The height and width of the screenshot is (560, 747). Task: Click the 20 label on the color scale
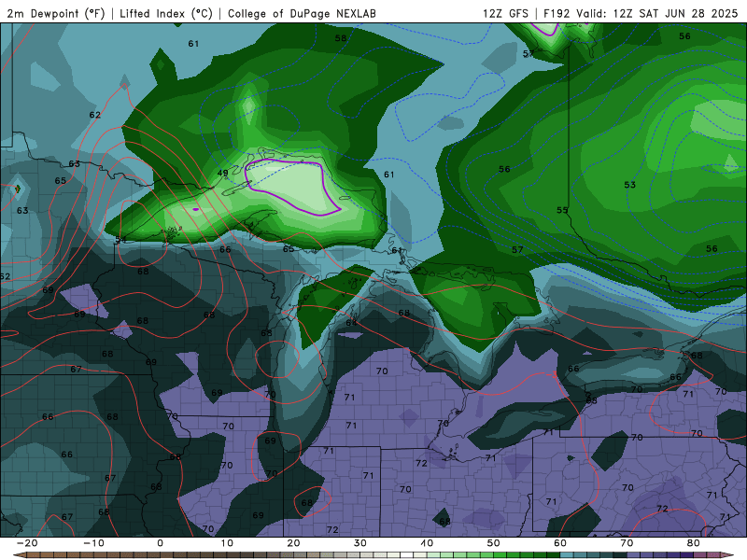pos(293,543)
